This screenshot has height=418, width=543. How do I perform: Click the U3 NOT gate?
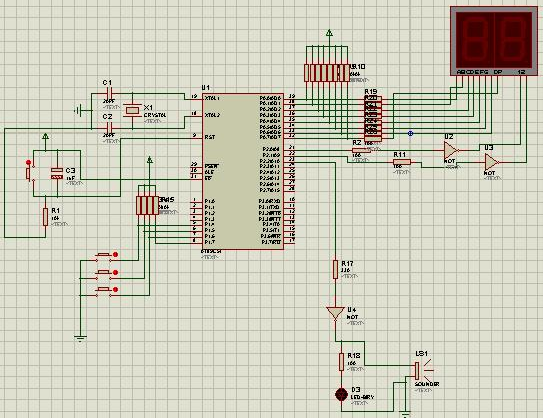click(492, 162)
